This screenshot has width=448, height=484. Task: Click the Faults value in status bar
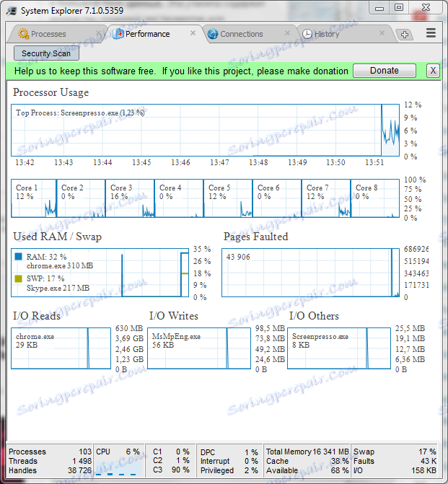(429, 461)
